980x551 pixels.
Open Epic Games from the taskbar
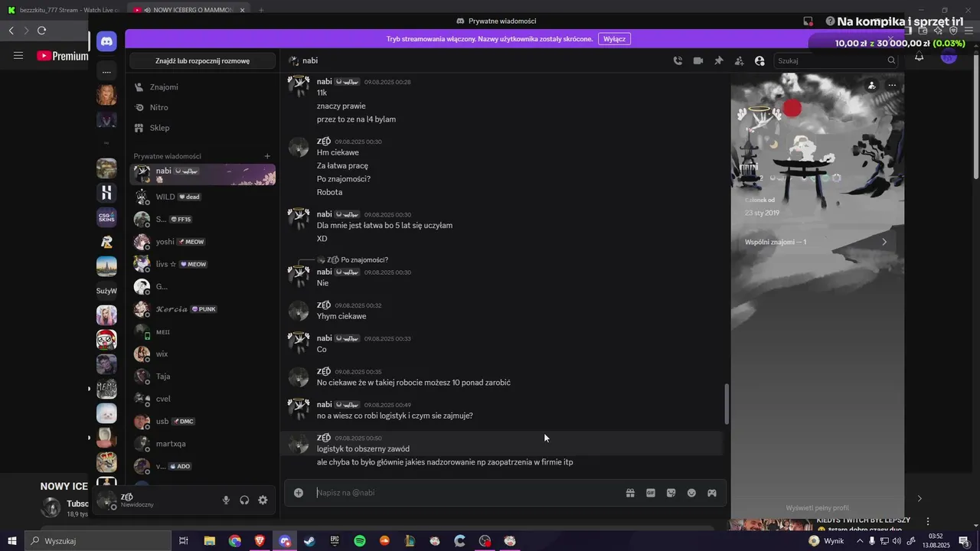[x=335, y=541]
